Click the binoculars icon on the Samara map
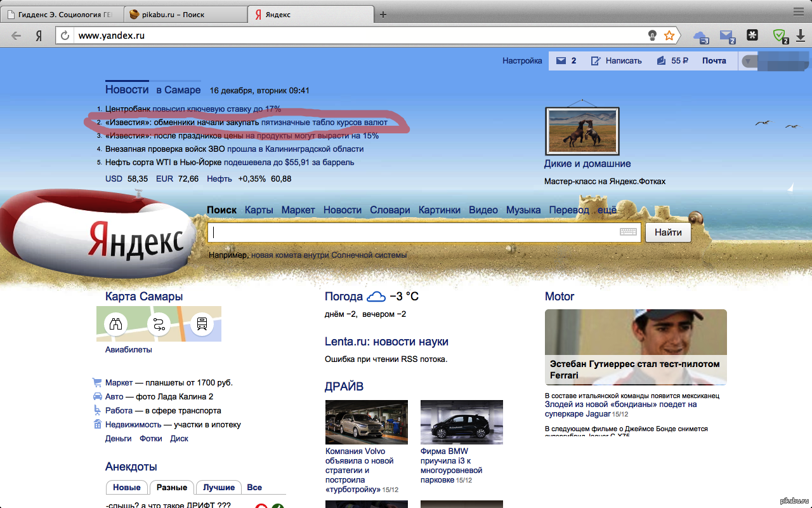The height and width of the screenshot is (508, 812). point(115,324)
